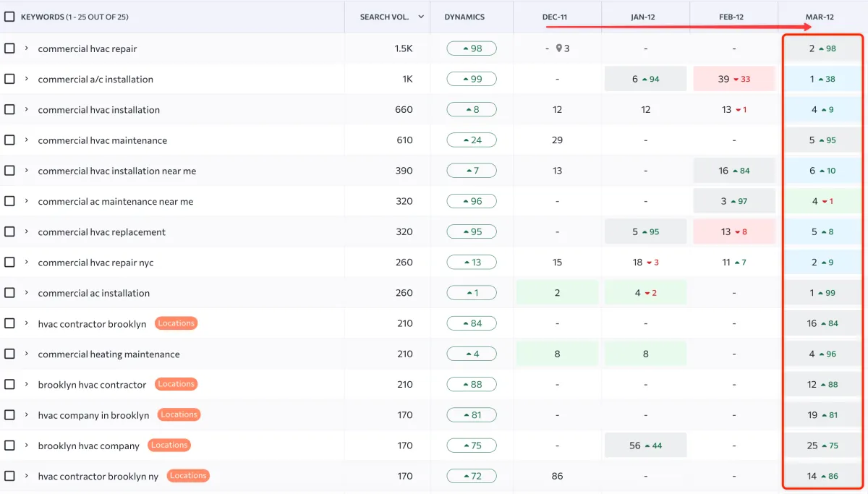
Task: Click dynamics badge 72 for hvac contractor brooklyn ny
Action: pos(472,476)
